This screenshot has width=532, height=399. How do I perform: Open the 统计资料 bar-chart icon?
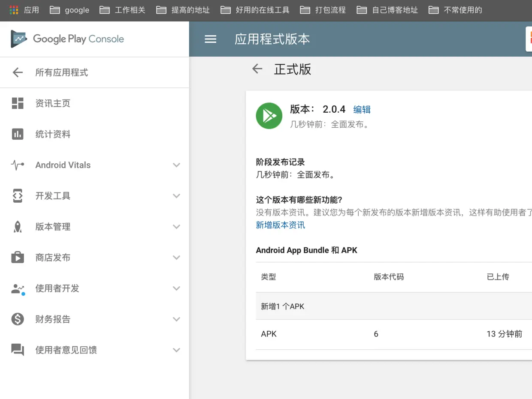coord(18,134)
